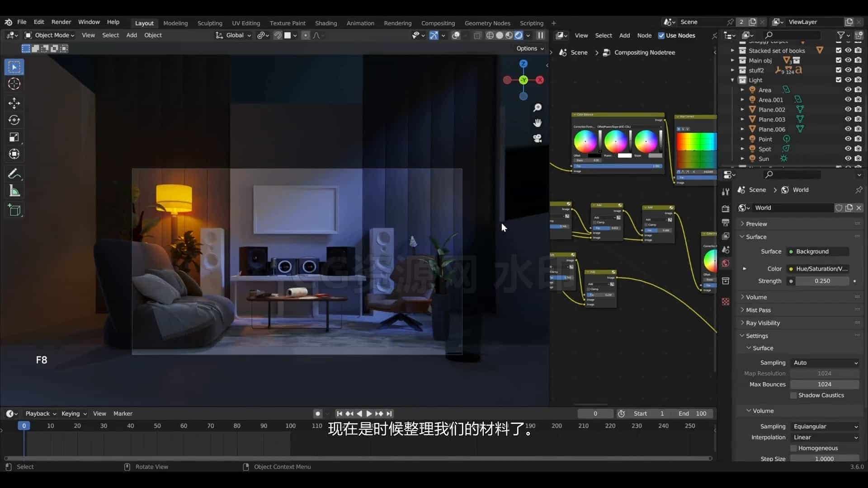Click the Background surface shader button
Viewport: 868px width, 488px height.
pos(818,252)
